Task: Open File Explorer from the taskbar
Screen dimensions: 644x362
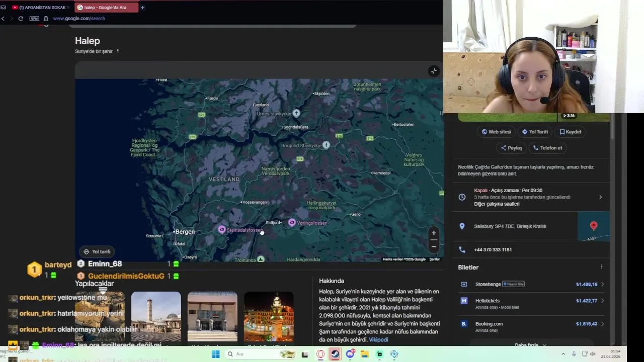Action: 365,354
